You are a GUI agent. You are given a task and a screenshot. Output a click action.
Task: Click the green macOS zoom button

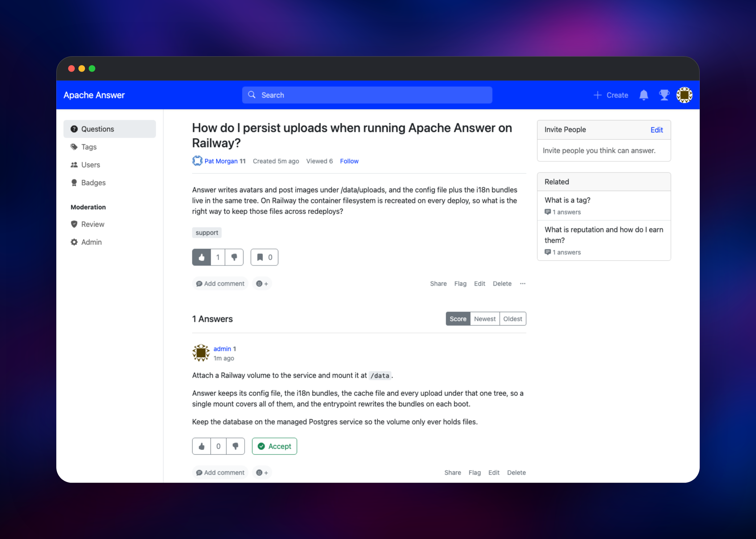[92, 69]
